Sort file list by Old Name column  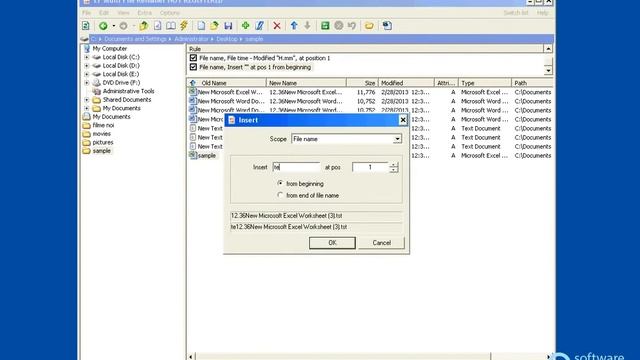pyautogui.click(x=227, y=83)
